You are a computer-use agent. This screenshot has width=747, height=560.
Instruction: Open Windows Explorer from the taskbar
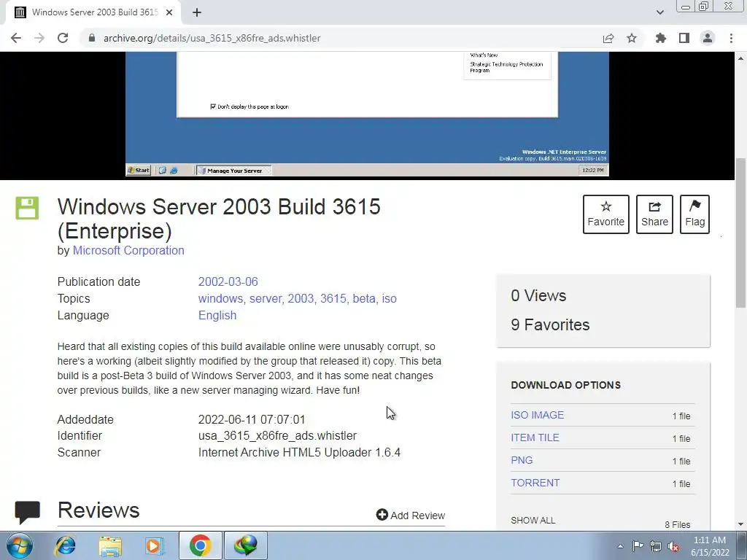click(110, 545)
